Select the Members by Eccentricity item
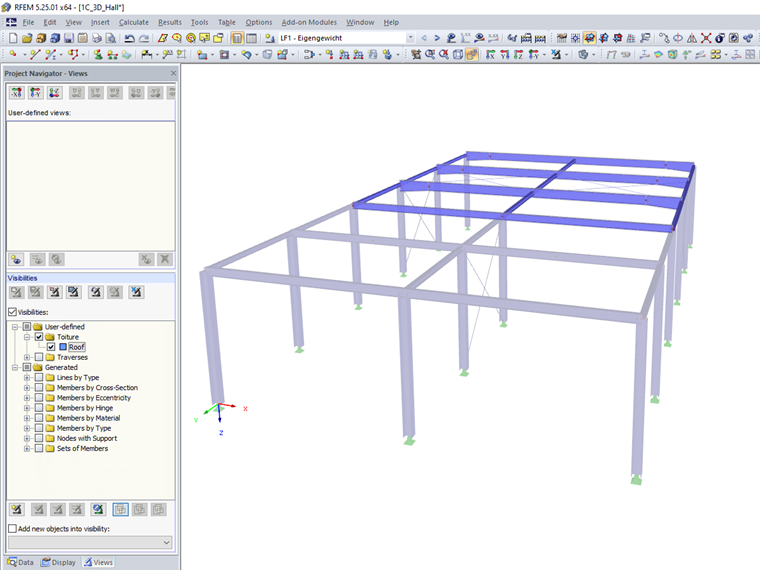Viewport: 760px width, 570px height. 94,397
